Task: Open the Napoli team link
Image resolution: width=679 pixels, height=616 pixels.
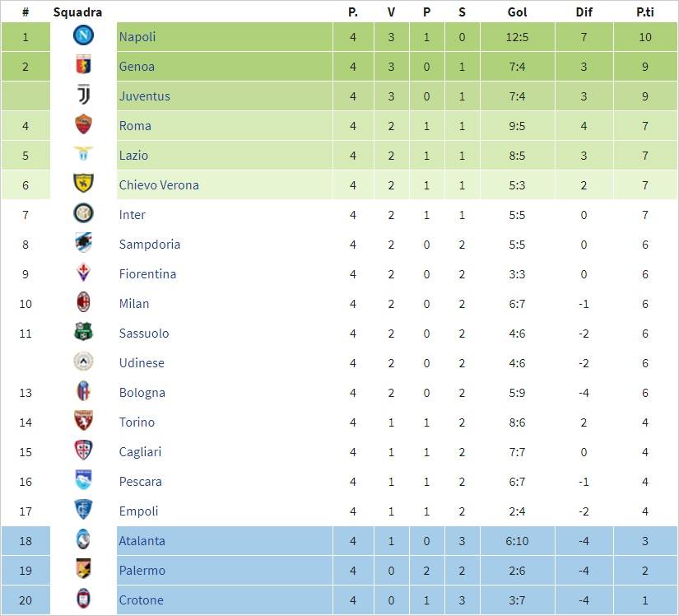Action: coord(137,37)
